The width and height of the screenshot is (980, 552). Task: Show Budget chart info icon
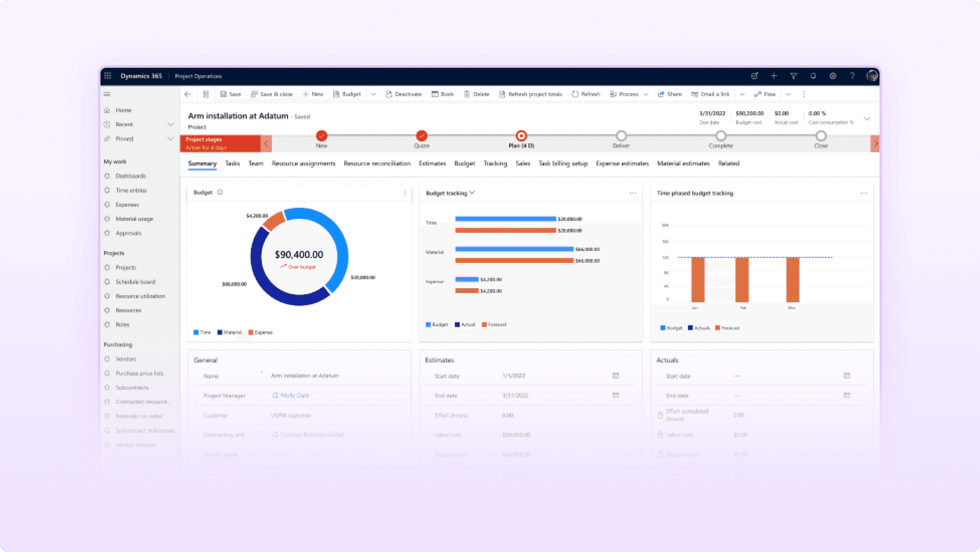(x=220, y=192)
